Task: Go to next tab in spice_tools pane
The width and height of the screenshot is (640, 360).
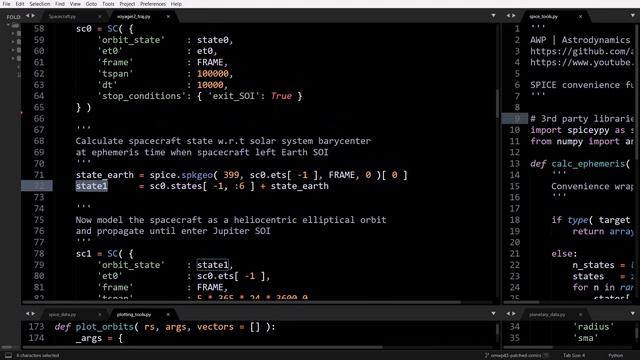Action: point(514,16)
